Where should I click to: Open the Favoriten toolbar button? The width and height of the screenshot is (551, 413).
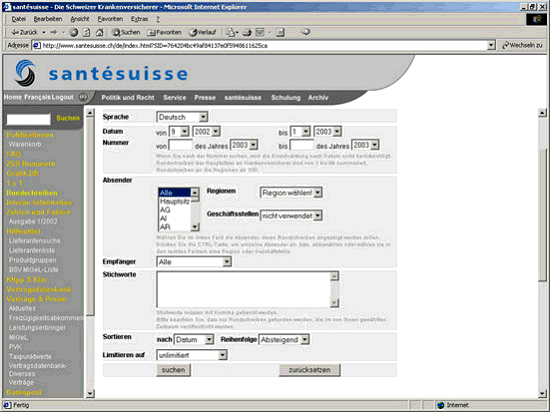tap(164, 32)
